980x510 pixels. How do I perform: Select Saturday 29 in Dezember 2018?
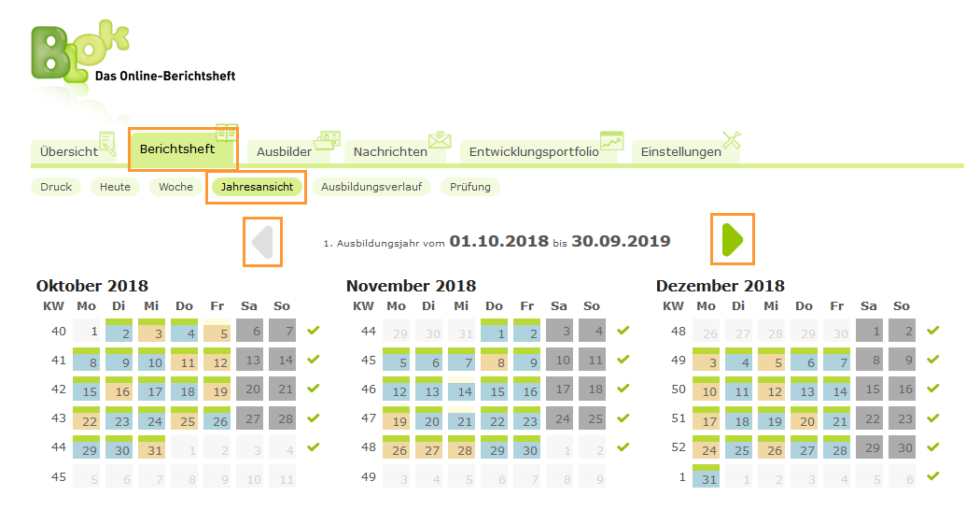point(869,447)
